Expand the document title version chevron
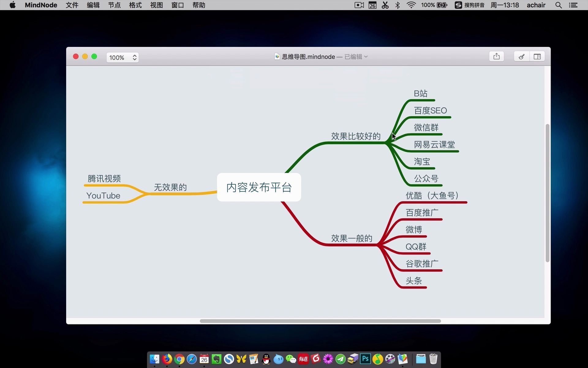Image resolution: width=588 pixels, height=368 pixels. [366, 57]
